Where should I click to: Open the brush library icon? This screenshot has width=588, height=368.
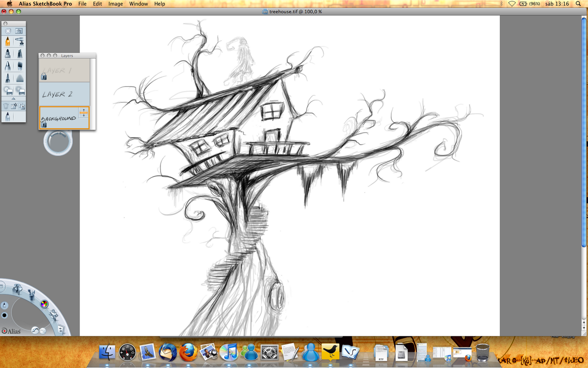[x=22, y=106]
